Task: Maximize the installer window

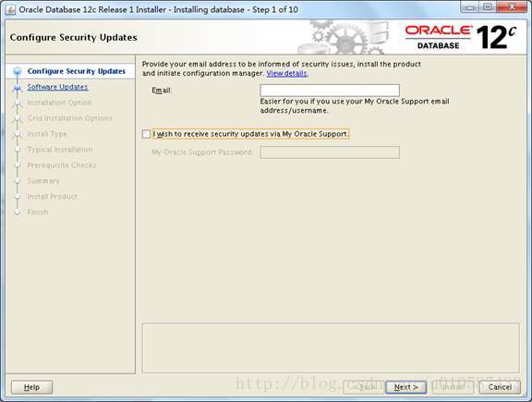Action: tap(488, 7)
